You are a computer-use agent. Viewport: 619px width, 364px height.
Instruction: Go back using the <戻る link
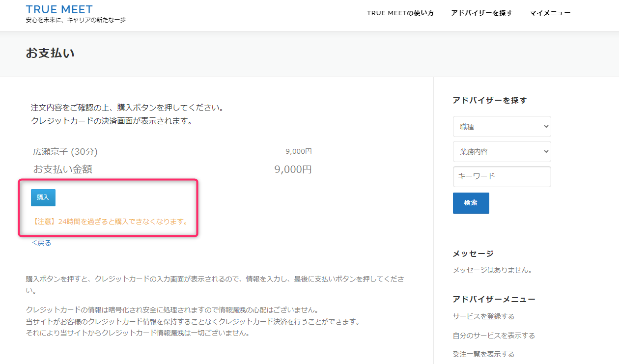click(x=42, y=243)
